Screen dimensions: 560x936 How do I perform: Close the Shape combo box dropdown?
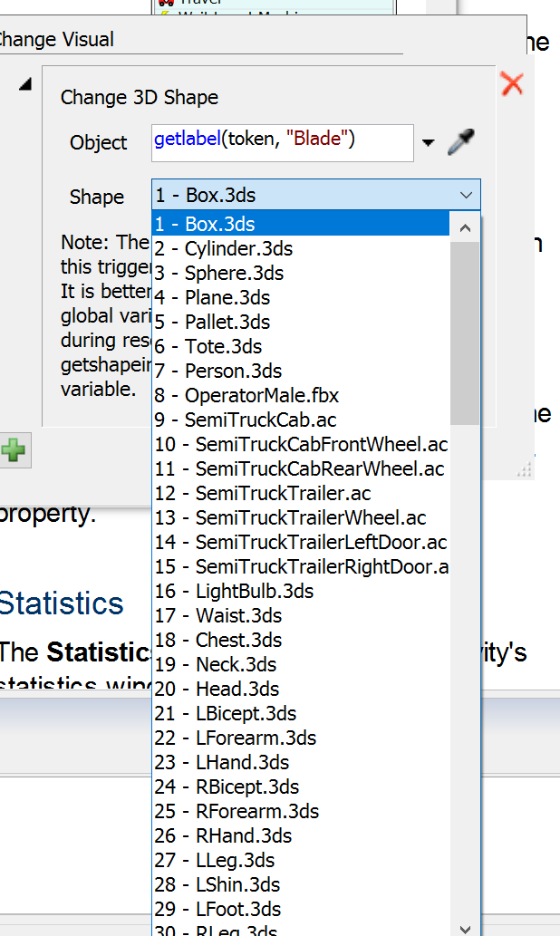[466, 196]
